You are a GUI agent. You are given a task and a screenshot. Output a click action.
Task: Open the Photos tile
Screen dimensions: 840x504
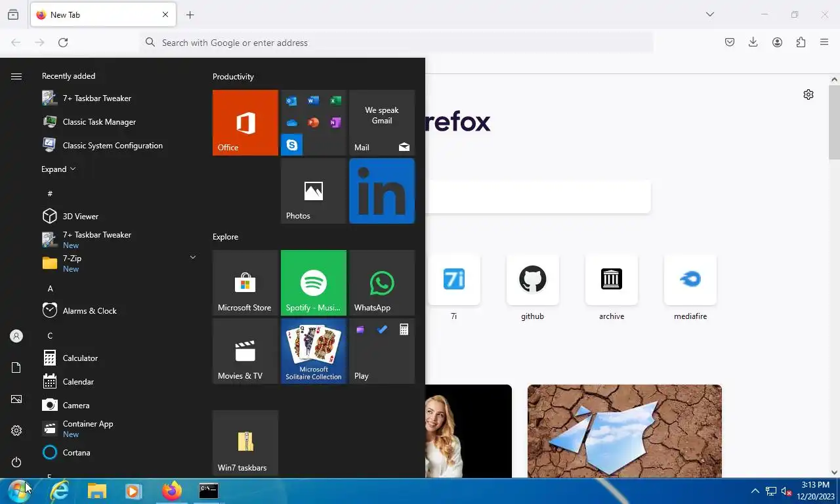click(x=314, y=191)
